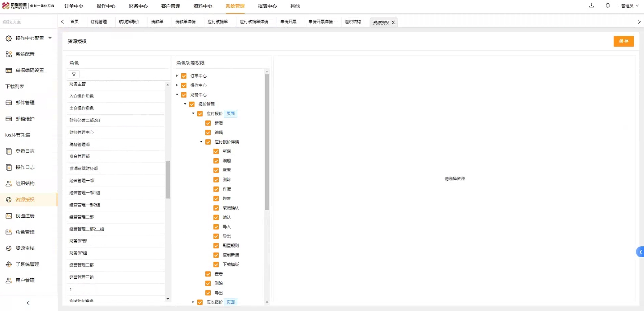Toggle the 应付报价 checkbox
Image resolution: width=644 pixels, height=311 pixels.
point(200,114)
